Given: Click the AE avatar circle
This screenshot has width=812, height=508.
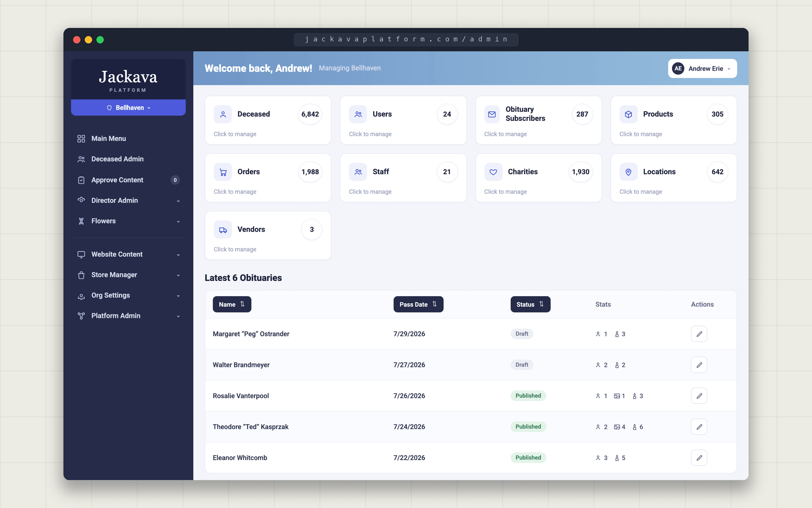Looking at the screenshot, I should [678, 69].
